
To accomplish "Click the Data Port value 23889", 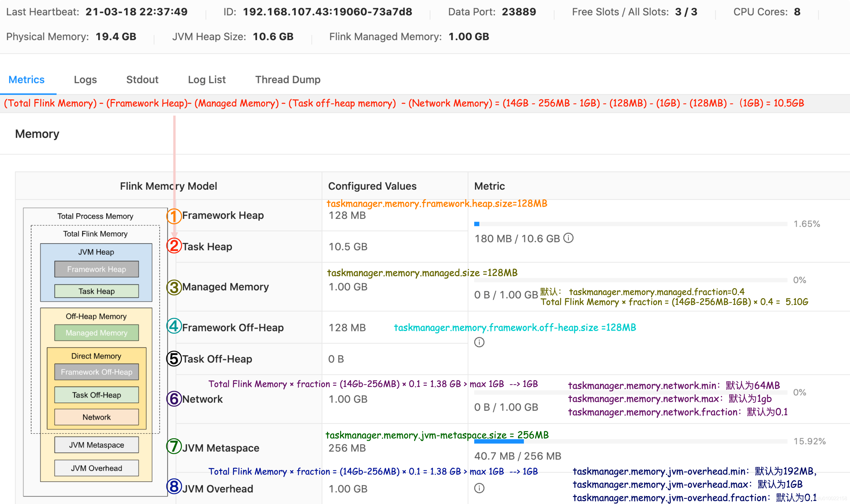I will (519, 12).
